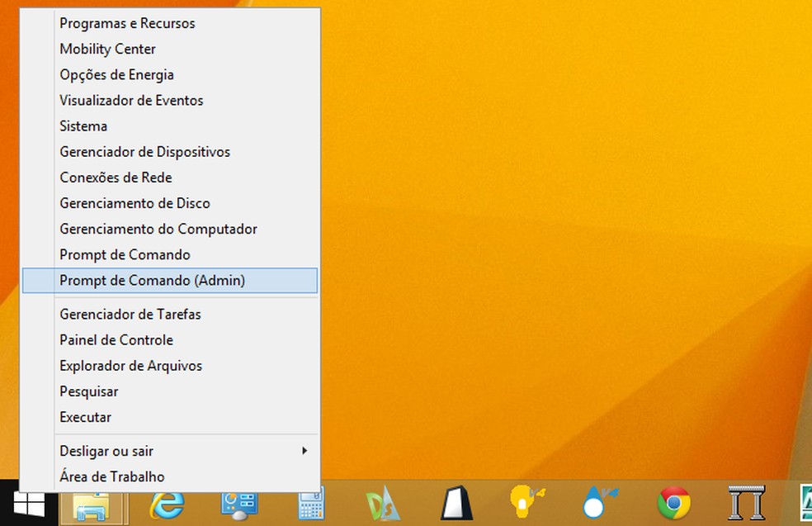Select Prompt de Comando (Admin)
Image resolution: width=812 pixels, height=526 pixels.
tap(152, 280)
